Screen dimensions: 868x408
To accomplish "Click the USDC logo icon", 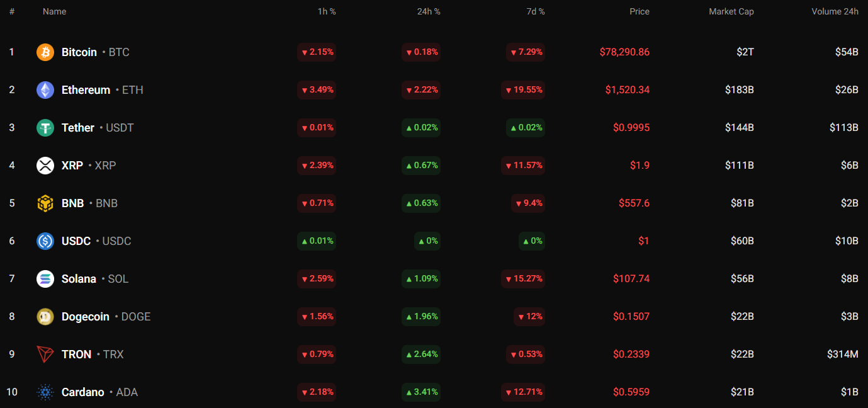I will click(45, 241).
